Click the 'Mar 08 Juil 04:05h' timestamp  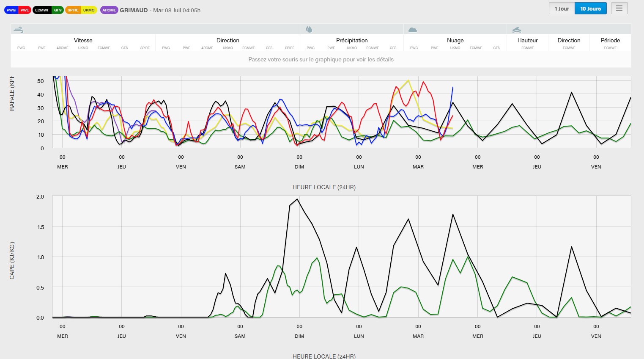point(177,10)
